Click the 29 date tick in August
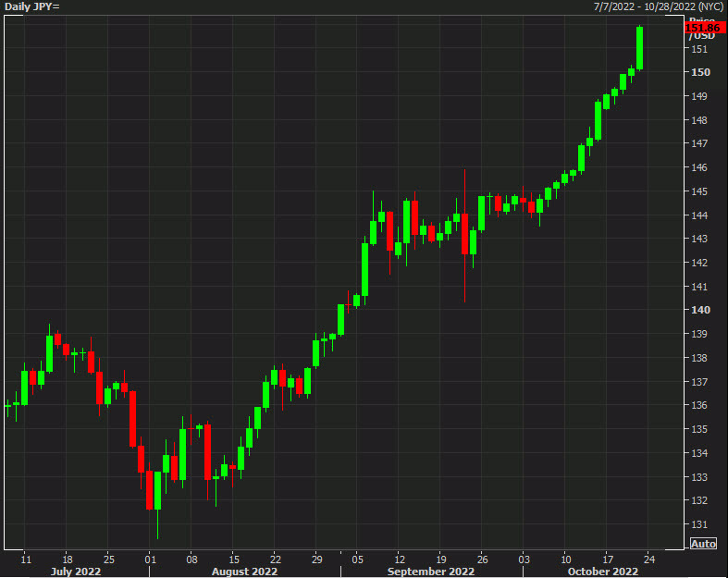The width and height of the screenshot is (728, 578). coord(316,559)
